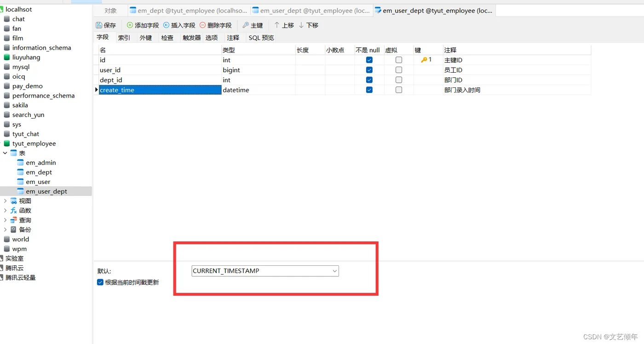Screen dimensions: 644x344
Task: Collapse the 表 tables node arrow
Action: [5, 153]
